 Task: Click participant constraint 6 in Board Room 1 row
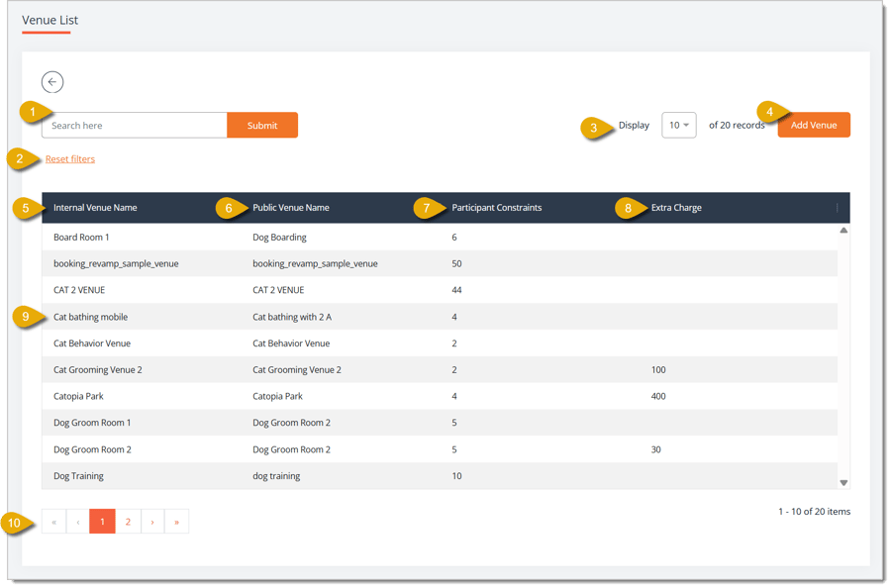pyautogui.click(x=456, y=238)
